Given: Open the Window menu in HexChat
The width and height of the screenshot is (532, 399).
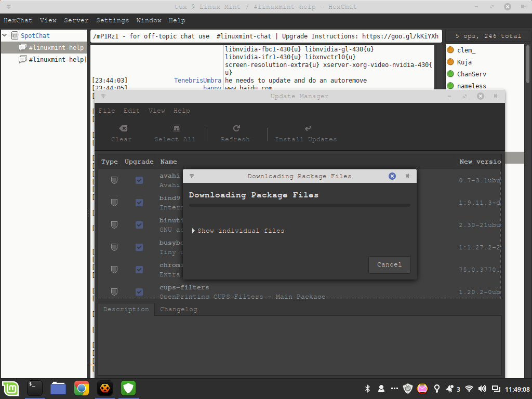Looking at the screenshot, I should click(x=149, y=20).
